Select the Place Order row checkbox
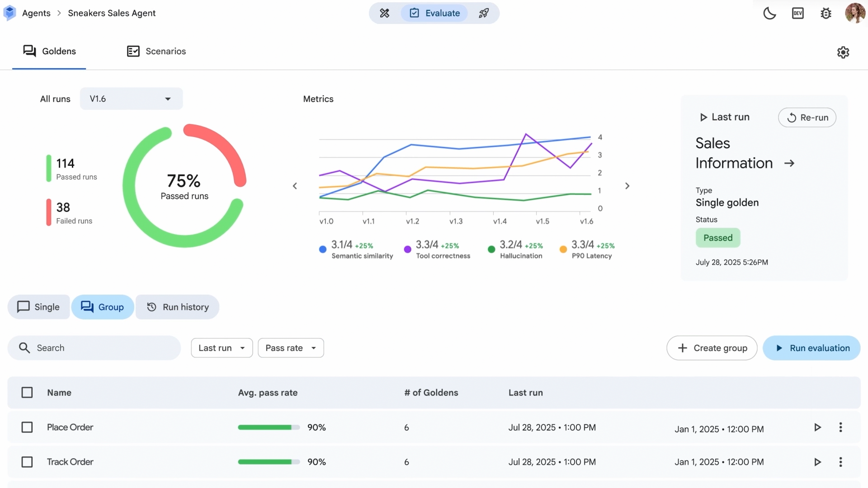The height and width of the screenshot is (488, 868). (x=27, y=427)
